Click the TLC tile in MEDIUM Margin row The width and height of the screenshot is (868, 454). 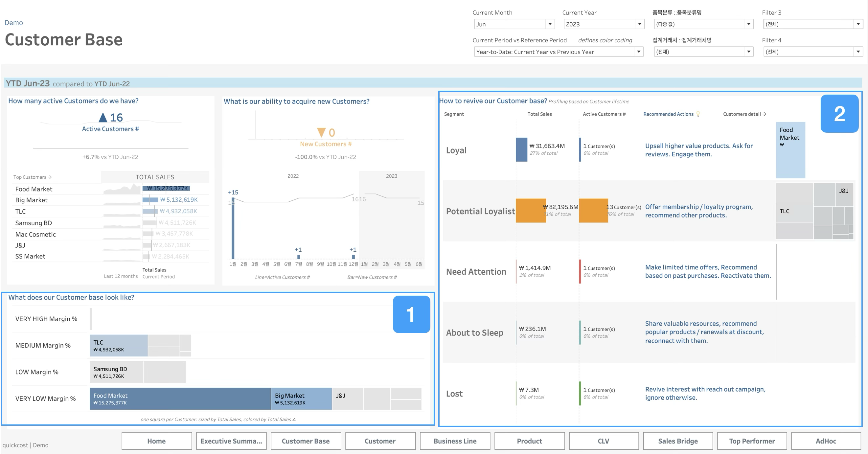coord(118,346)
